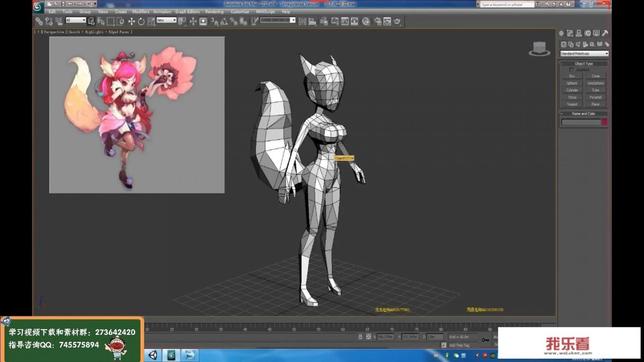
Task: Switch to the Utilities hammer tab
Action: 605,33
